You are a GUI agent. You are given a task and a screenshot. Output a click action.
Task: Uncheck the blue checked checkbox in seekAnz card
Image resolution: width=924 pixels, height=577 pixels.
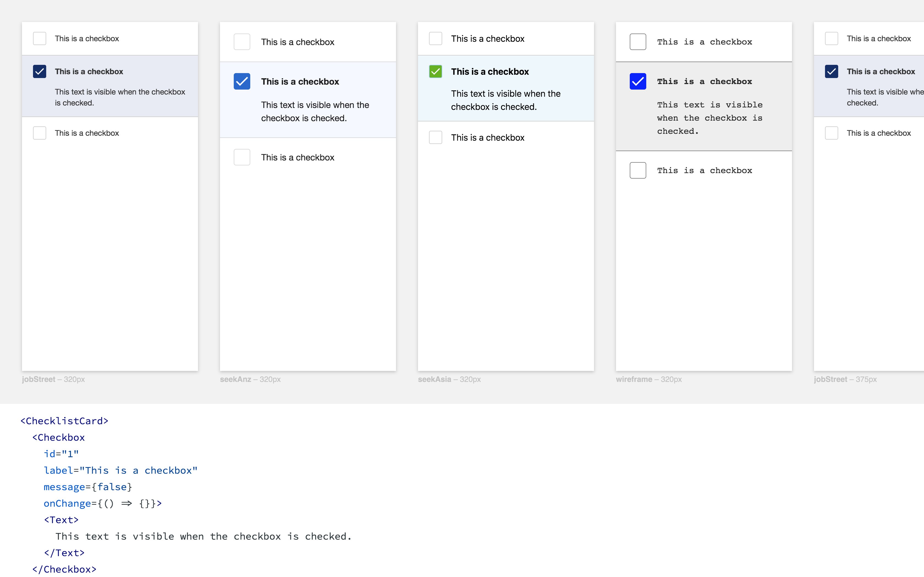pos(242,81)
